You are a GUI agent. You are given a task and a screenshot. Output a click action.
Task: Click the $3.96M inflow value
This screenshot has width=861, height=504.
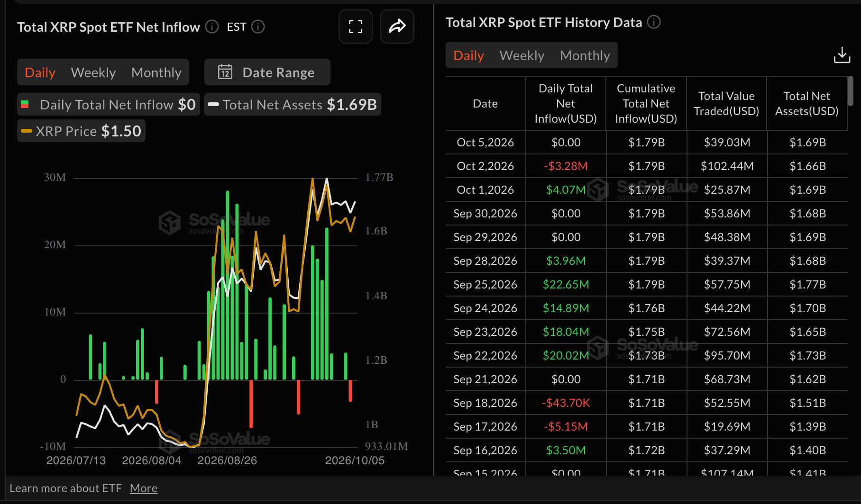coord(566,261)
